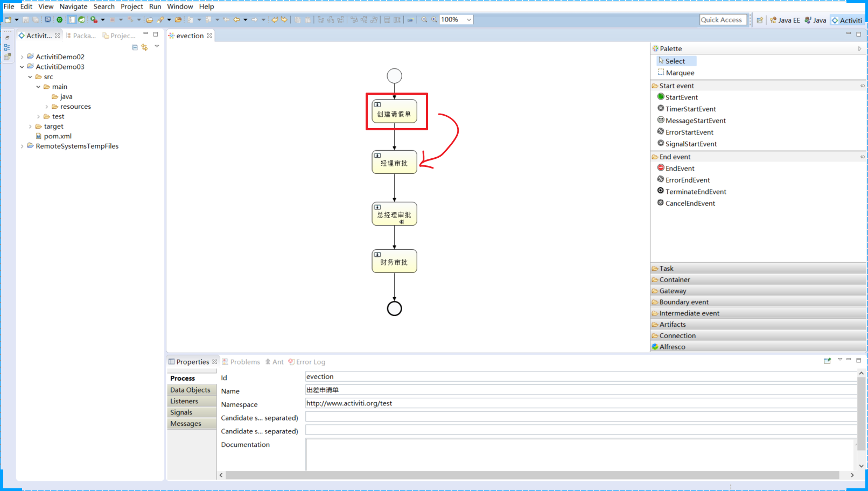
Task: Activate the Marquee tool in palette
Action: click(676, 73)
